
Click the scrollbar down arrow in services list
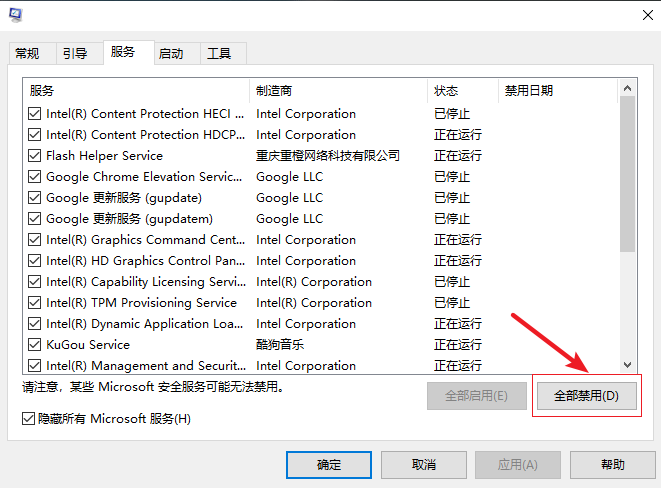pyautogui.click(x=628, y=365)
